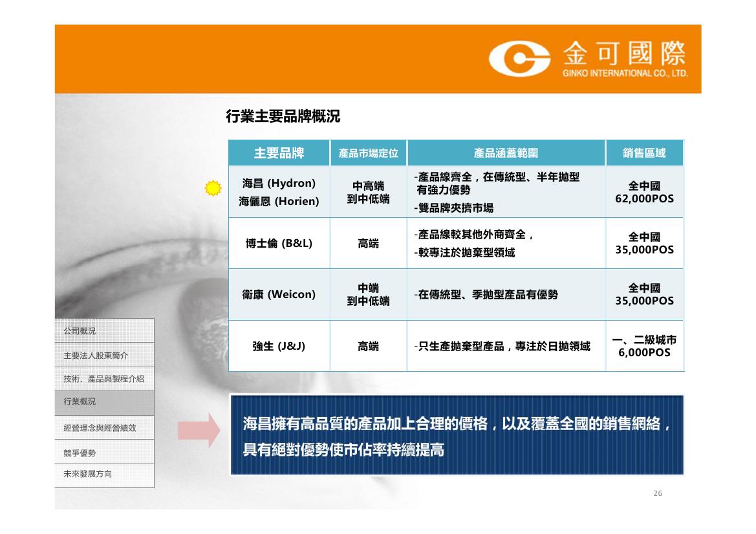
Task: Click the Ginko oval logo emblem
Action: tap(519, 59)
